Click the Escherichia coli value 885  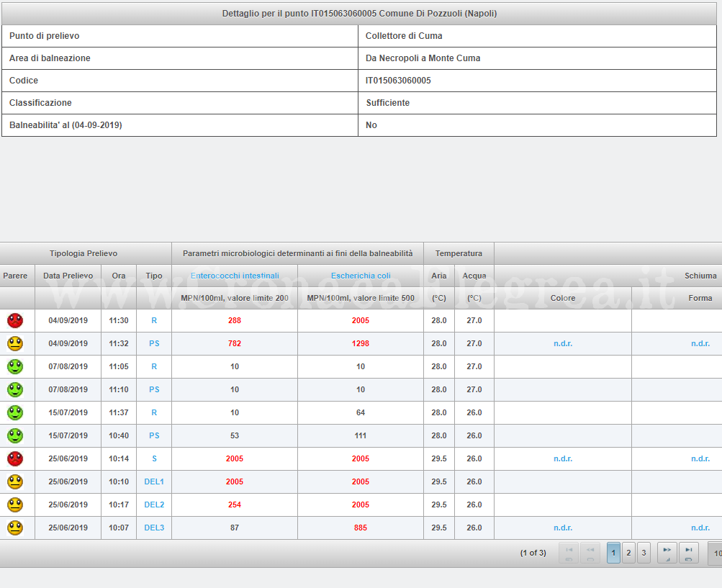click(361, 528)
